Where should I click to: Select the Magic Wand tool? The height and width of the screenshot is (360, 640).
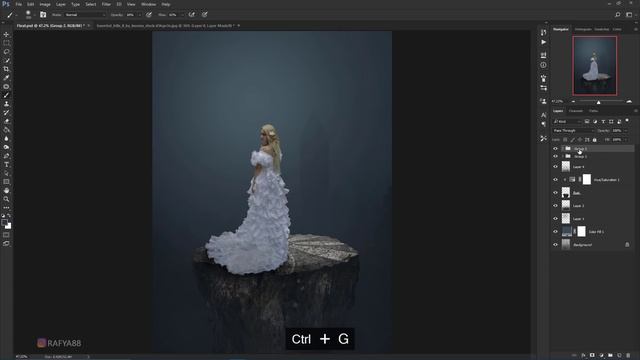point(6,60)
